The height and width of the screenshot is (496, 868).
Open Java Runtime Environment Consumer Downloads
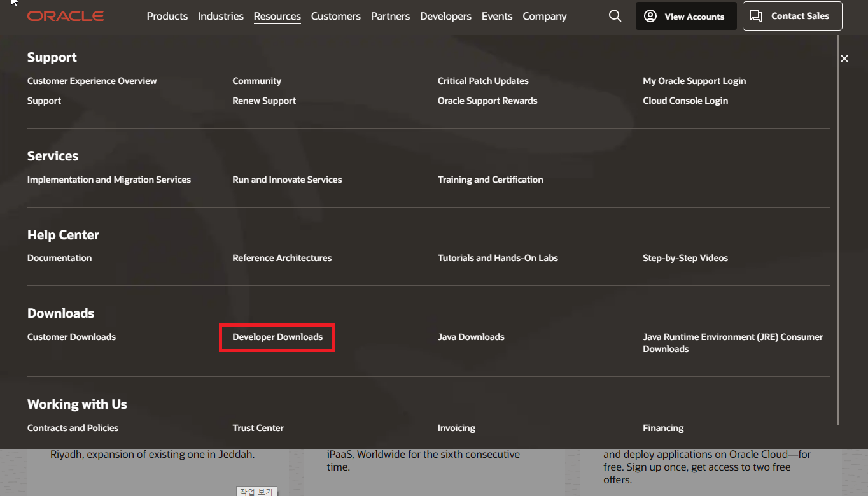point(733,343)
